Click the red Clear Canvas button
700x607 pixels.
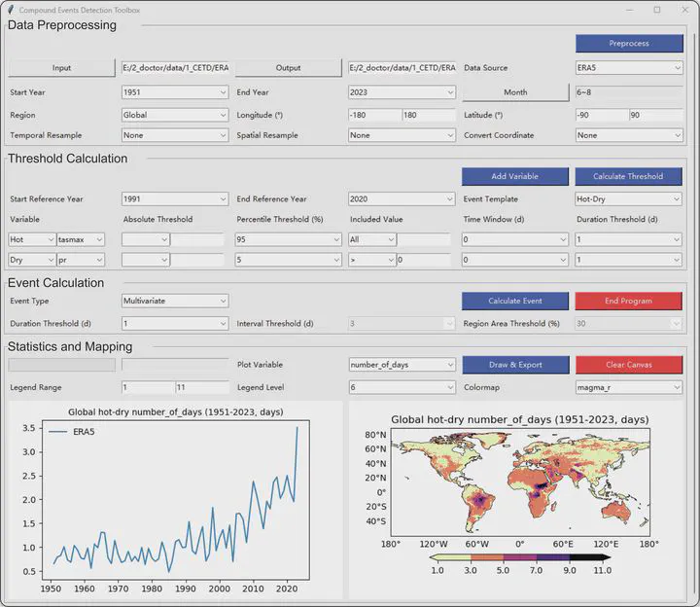point(628,365)
